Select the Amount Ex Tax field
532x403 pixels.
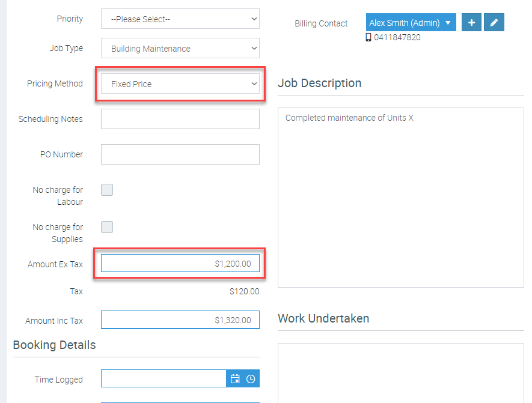pos(180,264)
